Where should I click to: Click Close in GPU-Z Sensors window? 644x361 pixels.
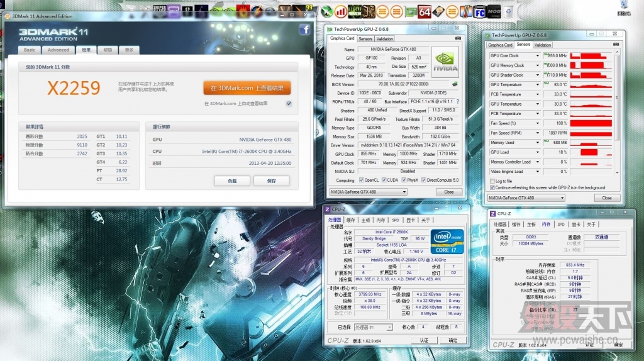pos(607,198)
